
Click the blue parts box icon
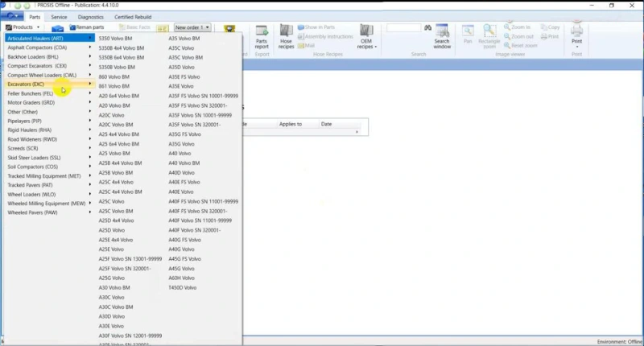coord(57,28)
